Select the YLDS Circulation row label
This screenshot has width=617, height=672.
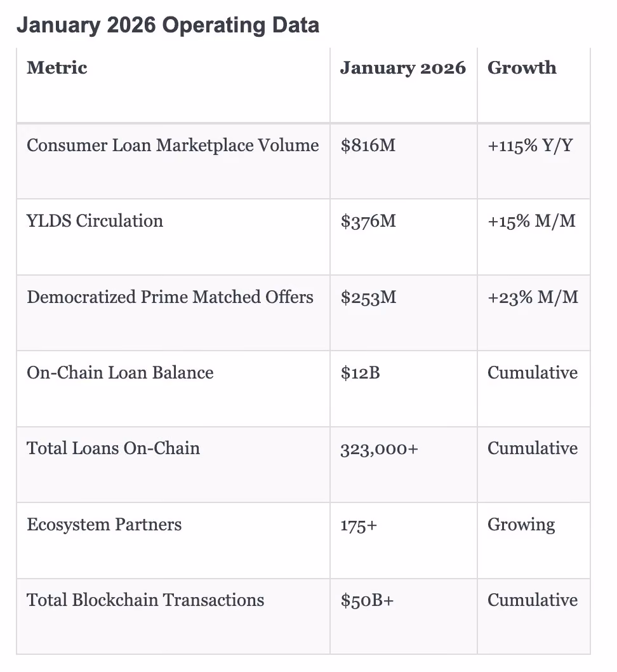point(95,221)
